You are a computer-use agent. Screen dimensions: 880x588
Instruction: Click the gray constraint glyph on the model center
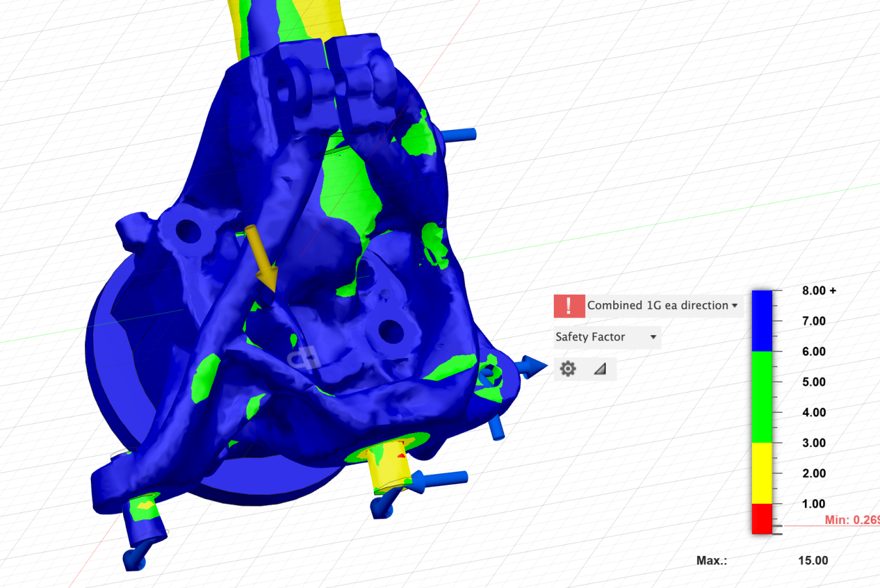pyautogui.click(x=303, y=359)
